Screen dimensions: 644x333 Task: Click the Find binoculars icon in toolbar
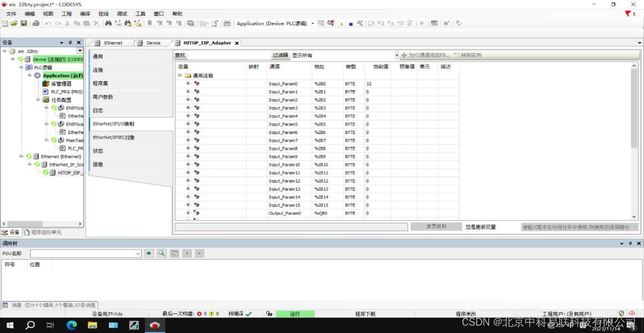coord(108,24)
